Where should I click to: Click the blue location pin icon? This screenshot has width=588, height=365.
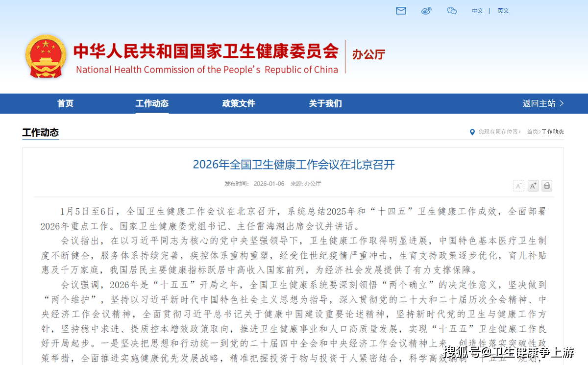[x=472, y=132]
